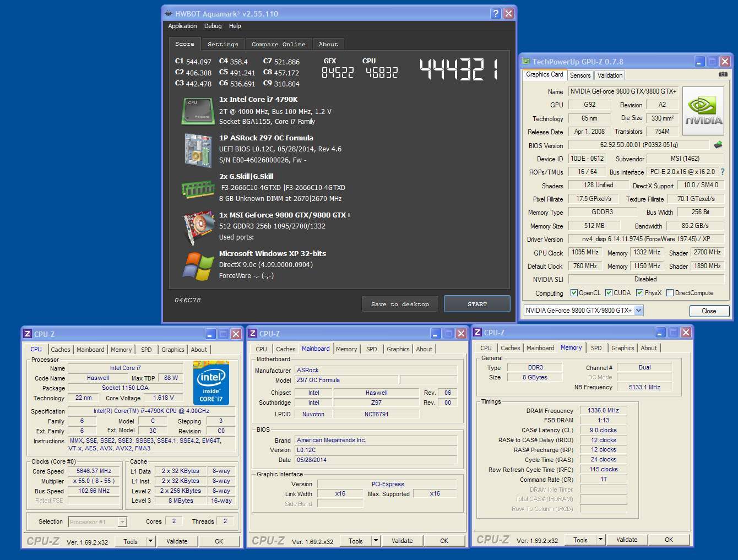Toggle the DirectCompute checkbox in GPU-Z
This screenshot has height=560, width=738.
tap(670, 293)
